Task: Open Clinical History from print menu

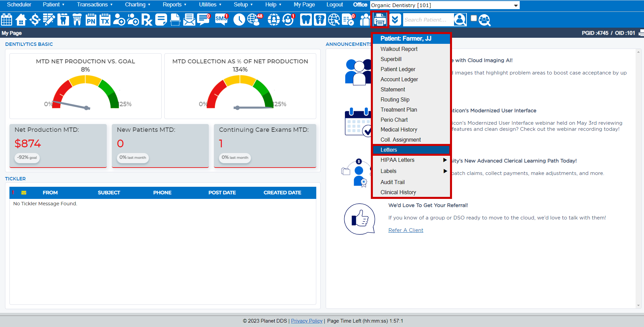Action: click(411, 192)
